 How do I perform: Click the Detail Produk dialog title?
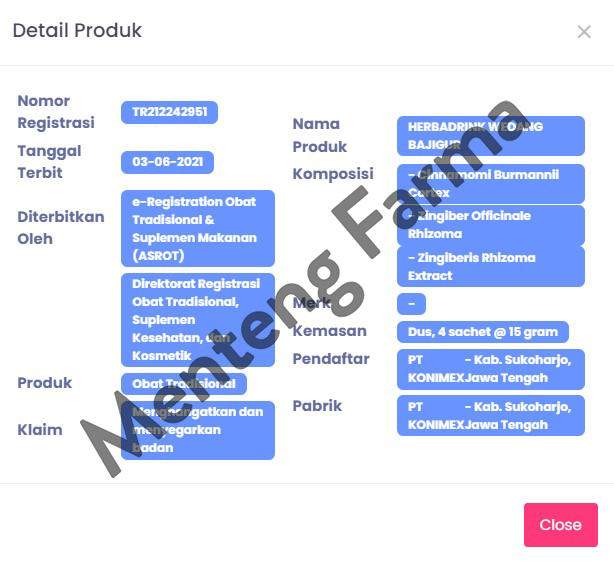tap(77, 31)
